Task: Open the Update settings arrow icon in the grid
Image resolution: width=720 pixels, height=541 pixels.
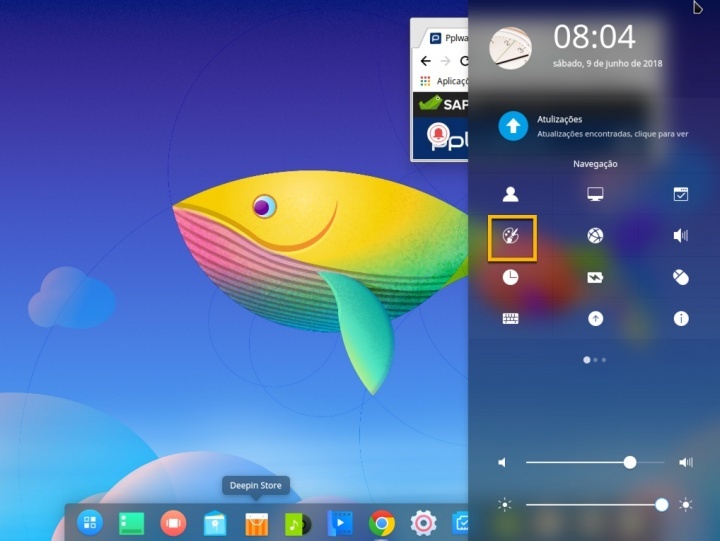Action: pyautogui.click(x=595, y=319)
